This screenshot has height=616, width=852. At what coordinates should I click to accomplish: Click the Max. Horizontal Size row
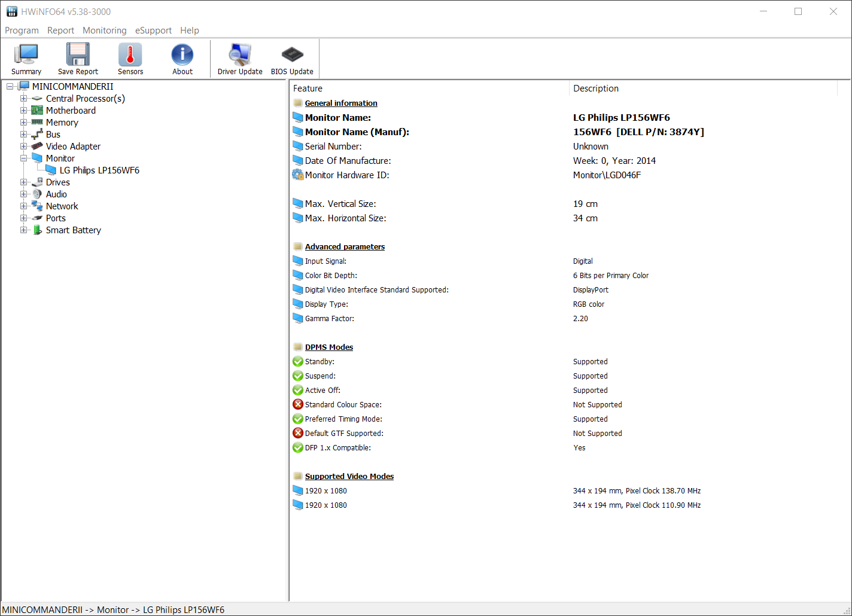tap(563, 218)
